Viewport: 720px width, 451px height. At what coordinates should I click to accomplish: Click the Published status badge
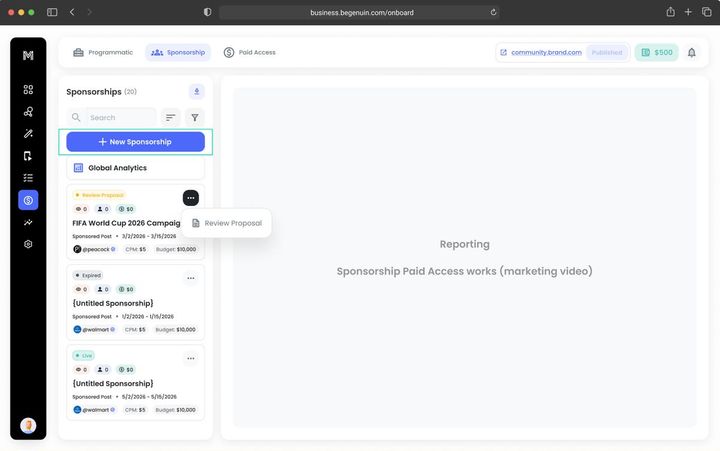tap(607, 52)
